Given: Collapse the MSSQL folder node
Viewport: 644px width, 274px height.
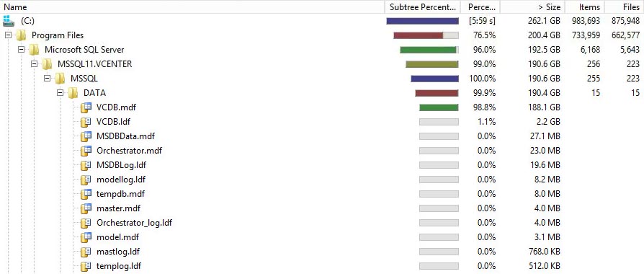Looking at the screenshot, I should click(48, 79).
